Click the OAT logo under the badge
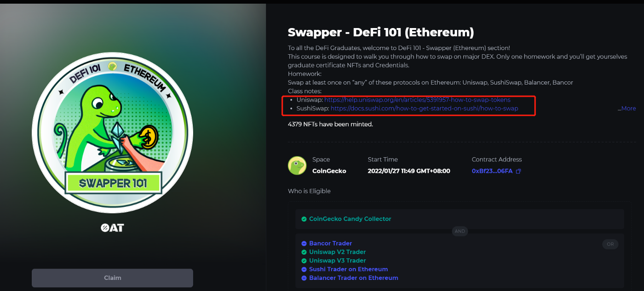This screenshot has width=644, height=291. tap(112, 227)
